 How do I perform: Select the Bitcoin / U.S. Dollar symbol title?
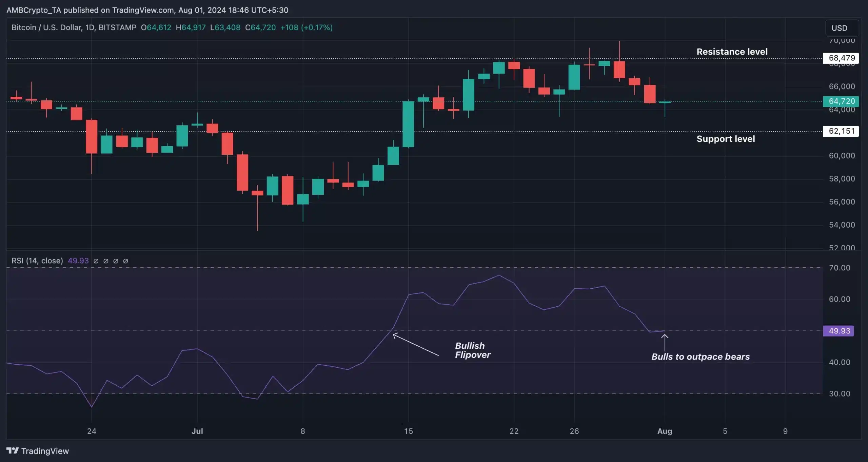(74, 27)
